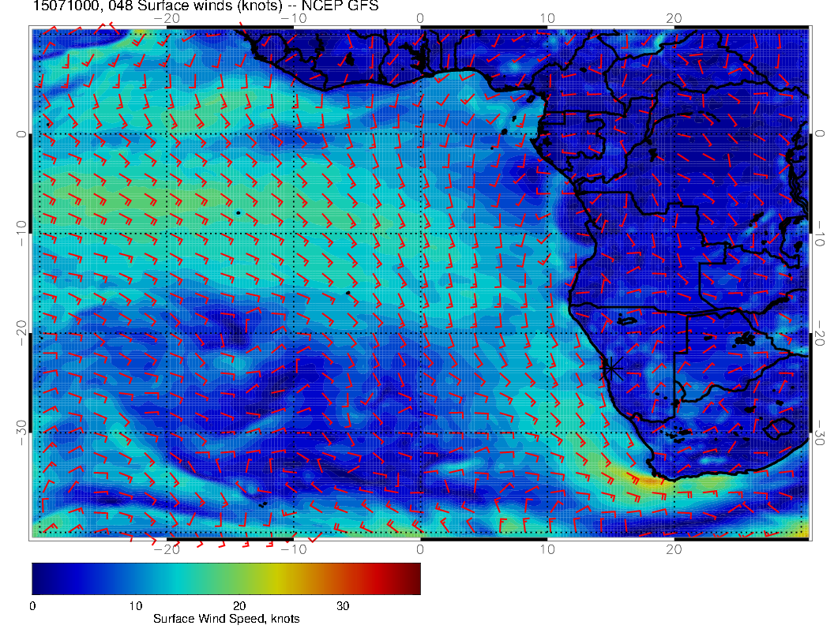Click the top longitude axis label '20'
Image resolution: width=834 pixels, height=644 pixels.
pos(674,19)
